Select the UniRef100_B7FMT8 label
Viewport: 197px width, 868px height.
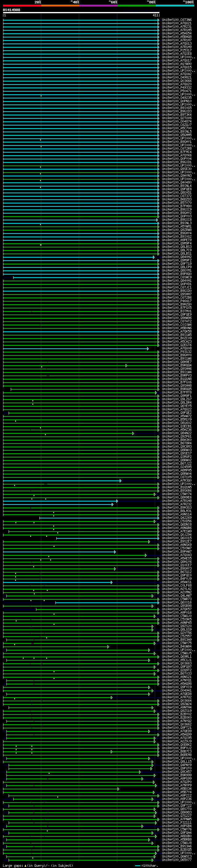(x=177, y=392)
